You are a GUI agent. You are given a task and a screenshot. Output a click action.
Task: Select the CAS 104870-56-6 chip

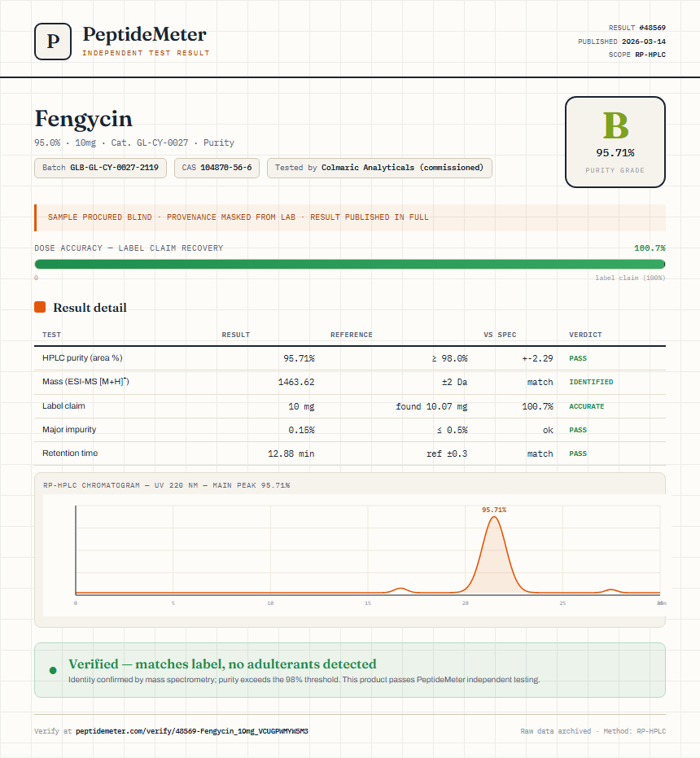coord(217,168)
